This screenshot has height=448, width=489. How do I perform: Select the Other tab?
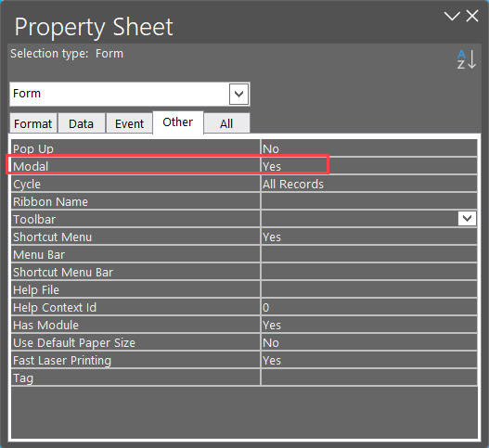click(x=178, y=122)
